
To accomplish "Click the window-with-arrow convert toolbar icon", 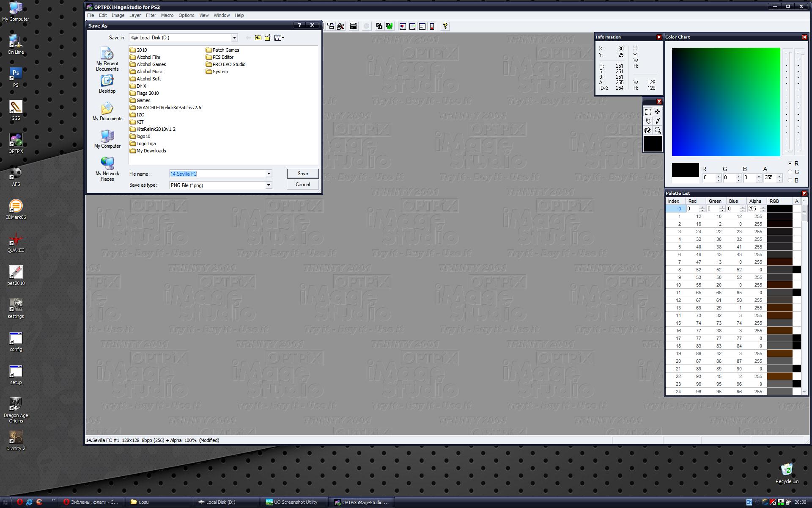I will click(x=331, y=26).
